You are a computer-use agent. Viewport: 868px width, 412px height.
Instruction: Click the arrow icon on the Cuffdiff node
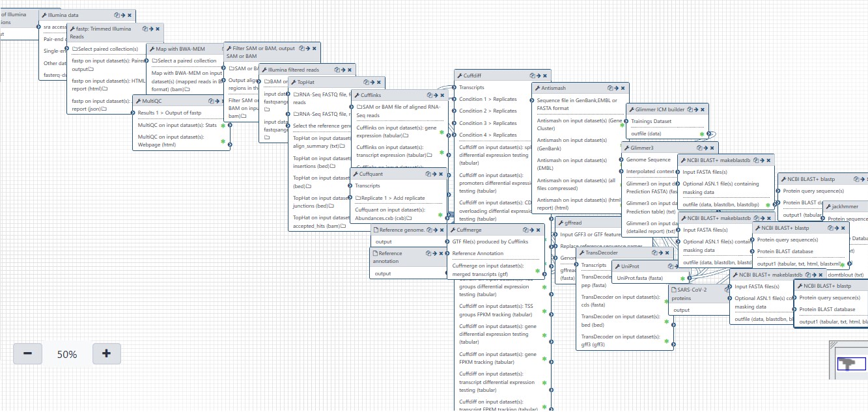[539, 76]
